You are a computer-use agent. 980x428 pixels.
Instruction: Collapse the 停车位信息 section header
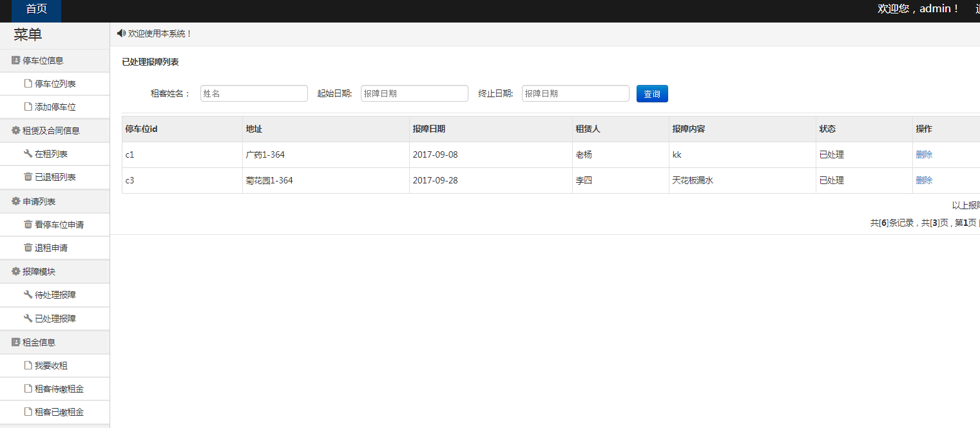[55, 60]
